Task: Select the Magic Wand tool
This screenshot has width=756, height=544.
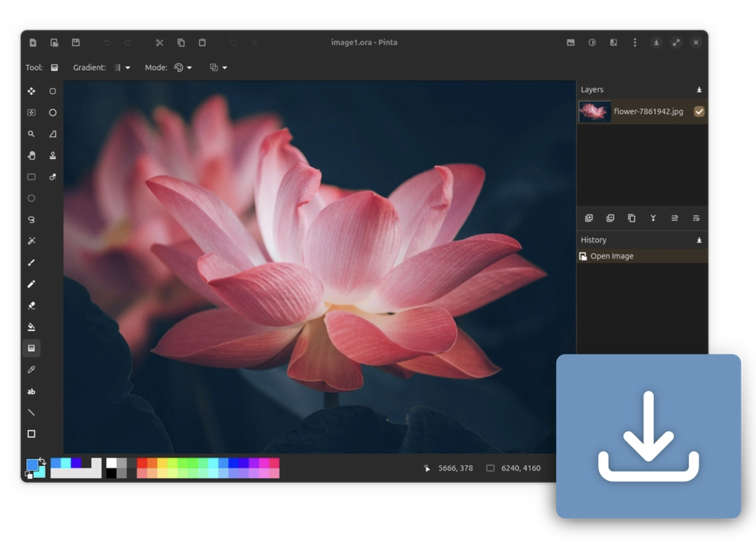Action: pos(31,241)
